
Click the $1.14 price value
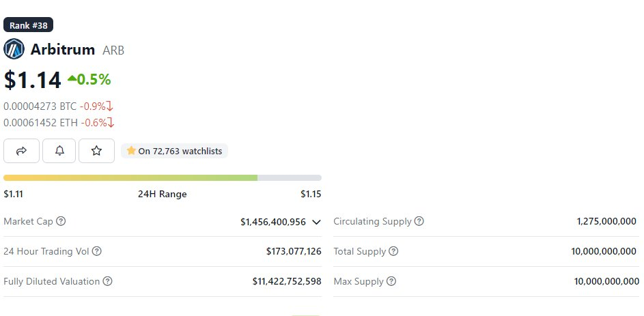tap(32, 80)
